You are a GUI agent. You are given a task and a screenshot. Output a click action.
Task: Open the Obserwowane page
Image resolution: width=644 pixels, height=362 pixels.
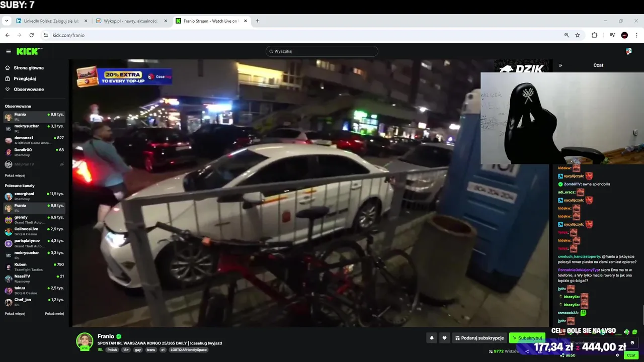[x=29, y=89]
